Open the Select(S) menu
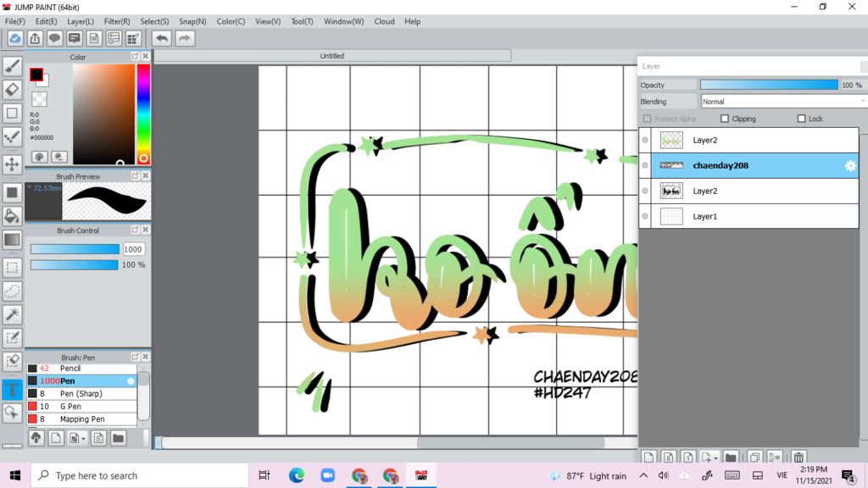Viewport: 868px width, 488px height. (x=154, y=21)
